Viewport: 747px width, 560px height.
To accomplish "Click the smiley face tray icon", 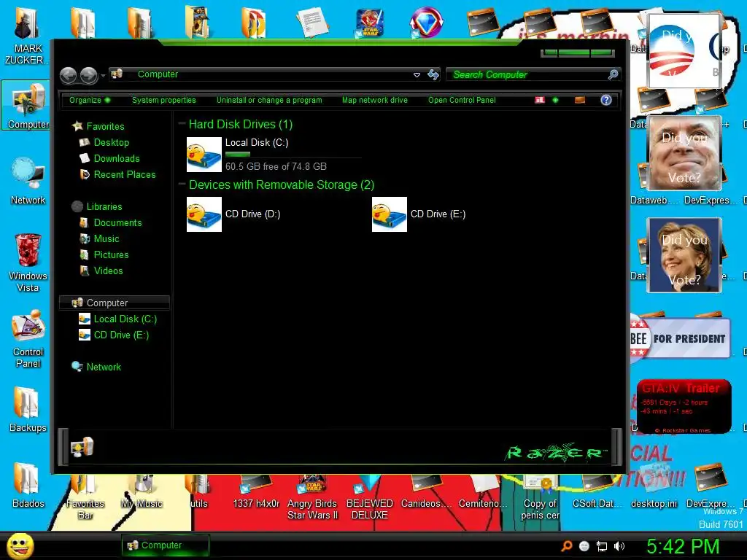I will (x=584, y=546).
